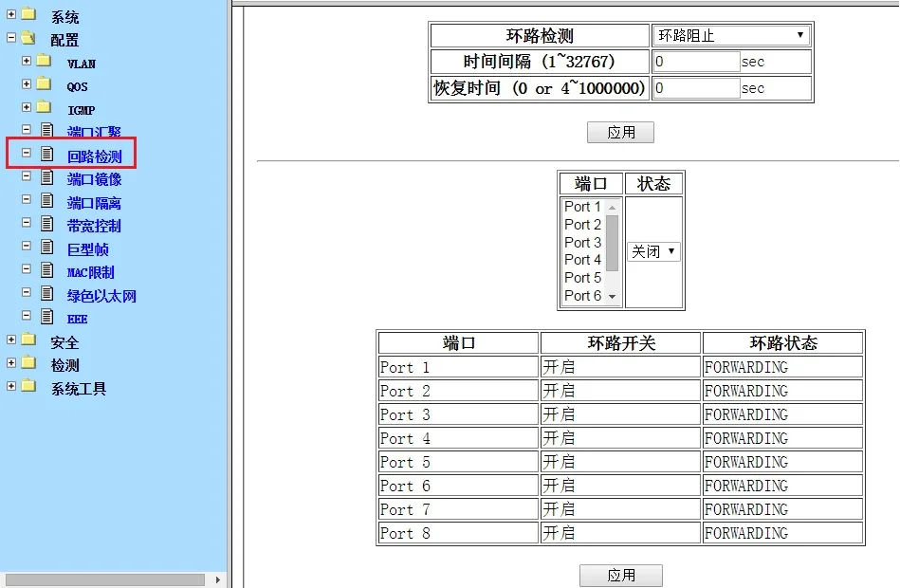Click Port 8 FORWARDING status cell
This screenshot has height=588, width=900.
tap(783, 533)
